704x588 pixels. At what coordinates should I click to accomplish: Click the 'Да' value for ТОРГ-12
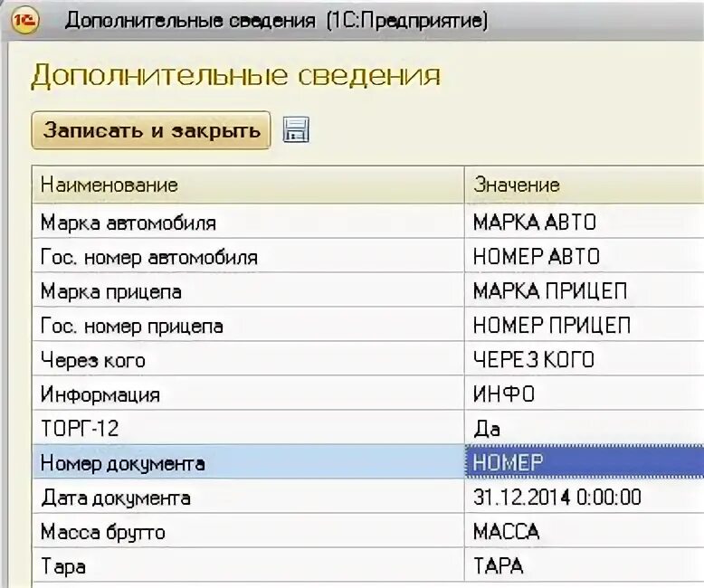tap(585, 428)
